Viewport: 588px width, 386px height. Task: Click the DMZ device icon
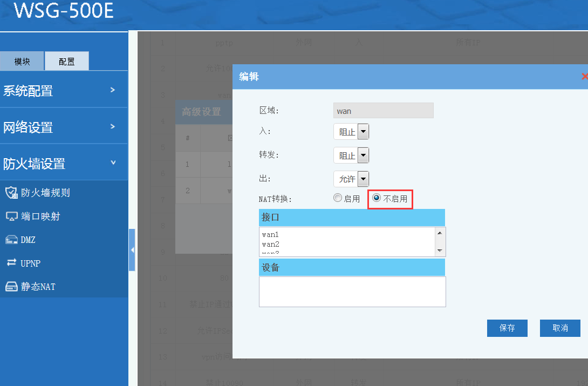point(11,240)
